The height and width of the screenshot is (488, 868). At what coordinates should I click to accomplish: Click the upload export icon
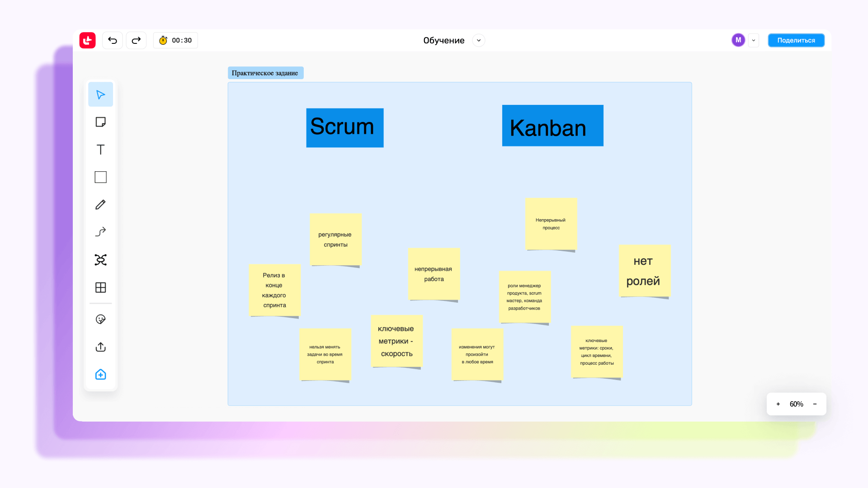point(100,347)
